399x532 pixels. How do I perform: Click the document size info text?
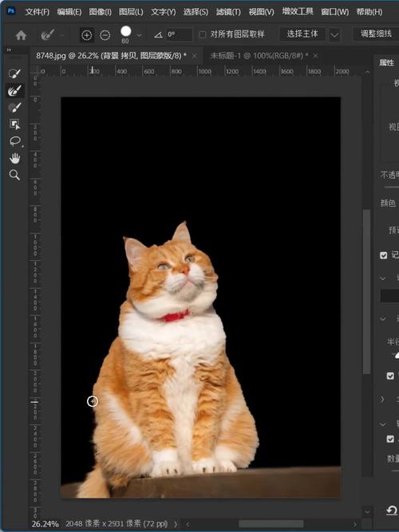[x=117, y=524]
